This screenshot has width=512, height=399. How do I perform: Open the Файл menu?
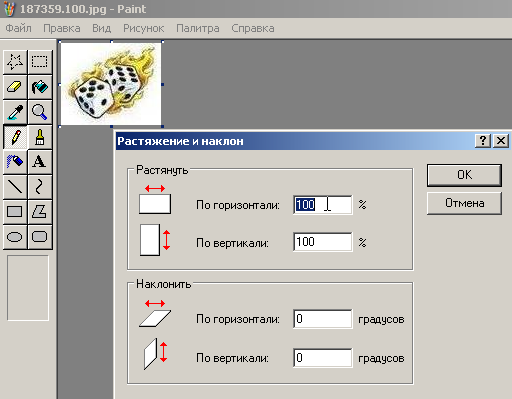pyautogui.click(x=19, y=28)
